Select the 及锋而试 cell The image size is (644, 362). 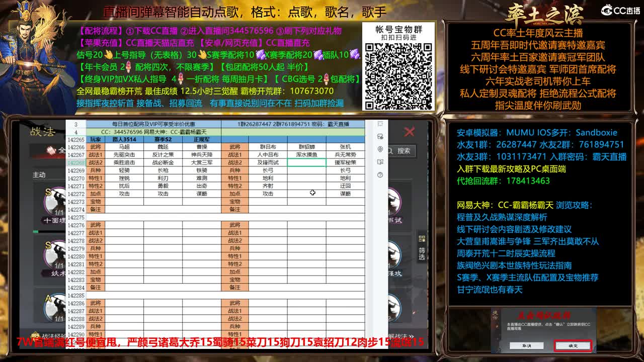(x=268, y=162)
